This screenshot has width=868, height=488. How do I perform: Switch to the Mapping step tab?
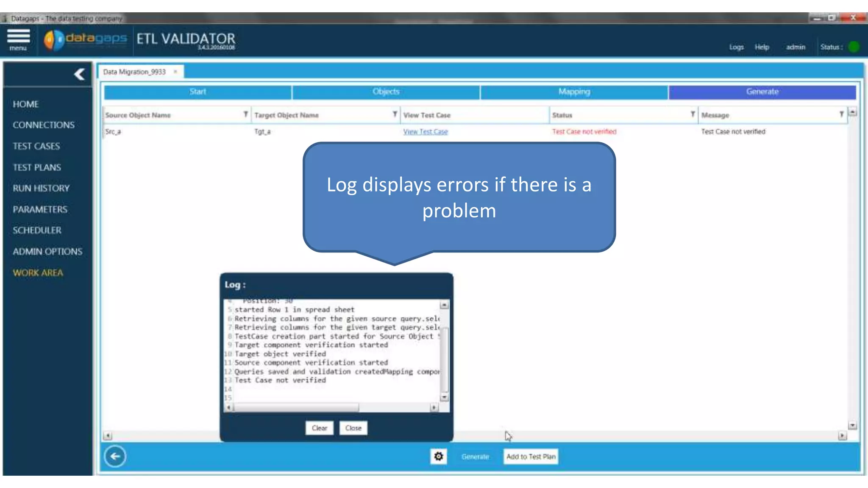(x=574, y=92)
